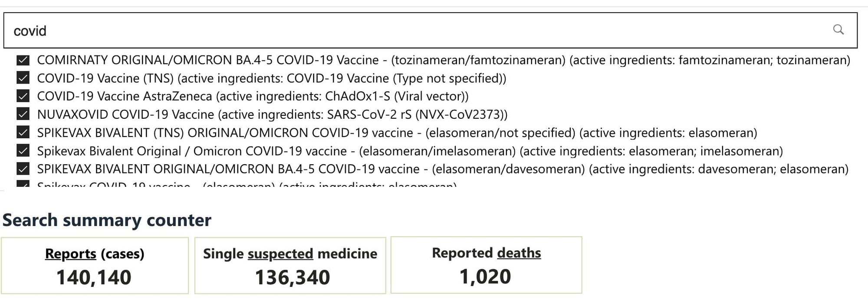The height and width of the screenshot is (303, 868).
Task: Click the Search summary counter heading
Action: tap(107, 220)
